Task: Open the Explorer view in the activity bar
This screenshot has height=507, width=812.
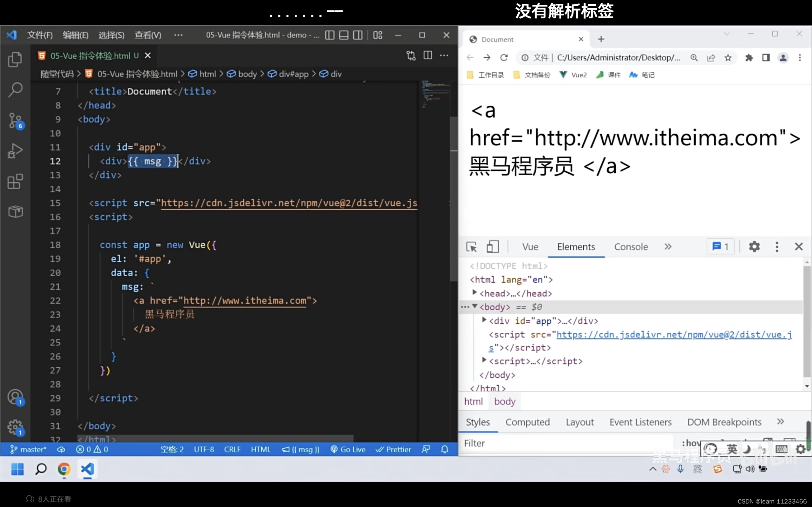Action: [x=15, y=60]
